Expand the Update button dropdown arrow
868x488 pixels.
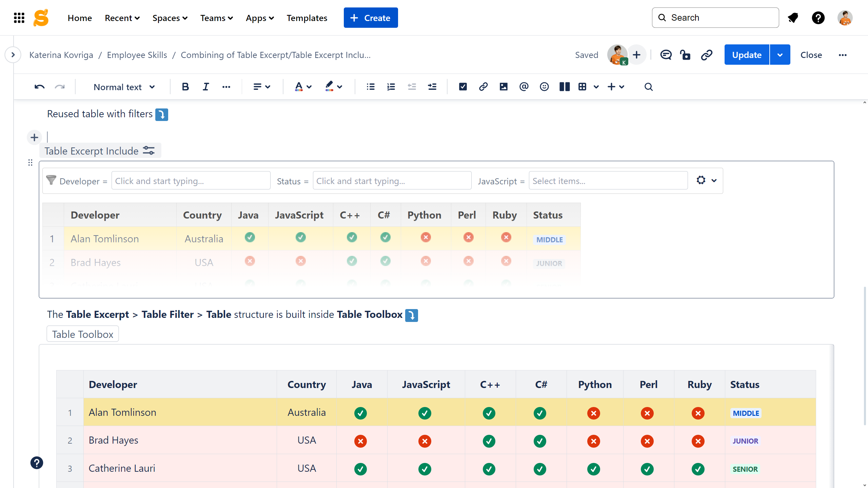click(x=780, y=55)
